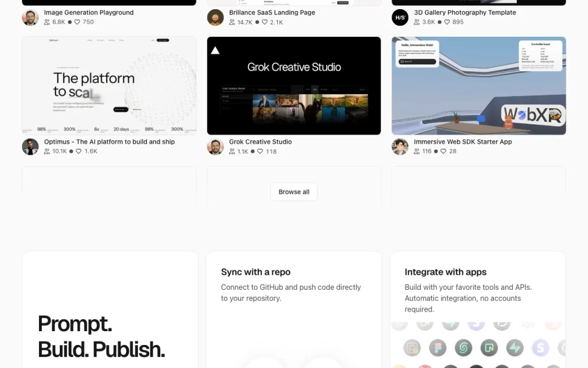Click heart icon for Brillance SaaS Landing Page

tap(264, 22)
